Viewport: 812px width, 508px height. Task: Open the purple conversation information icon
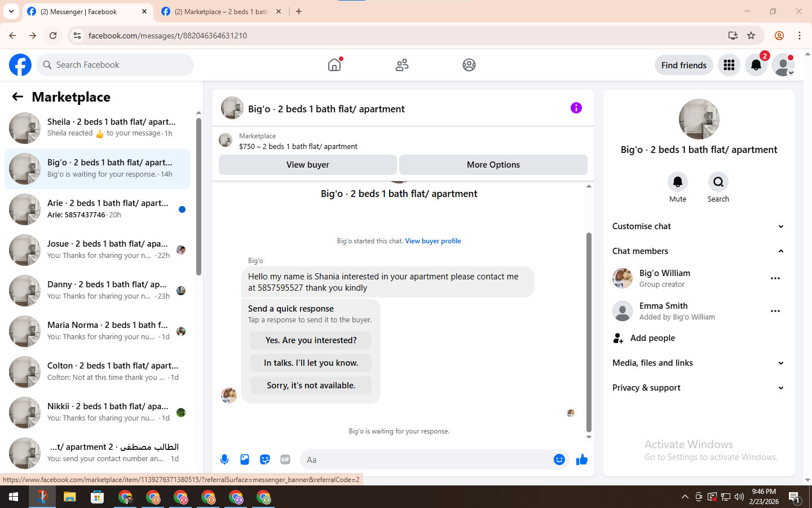pos(576,108)
